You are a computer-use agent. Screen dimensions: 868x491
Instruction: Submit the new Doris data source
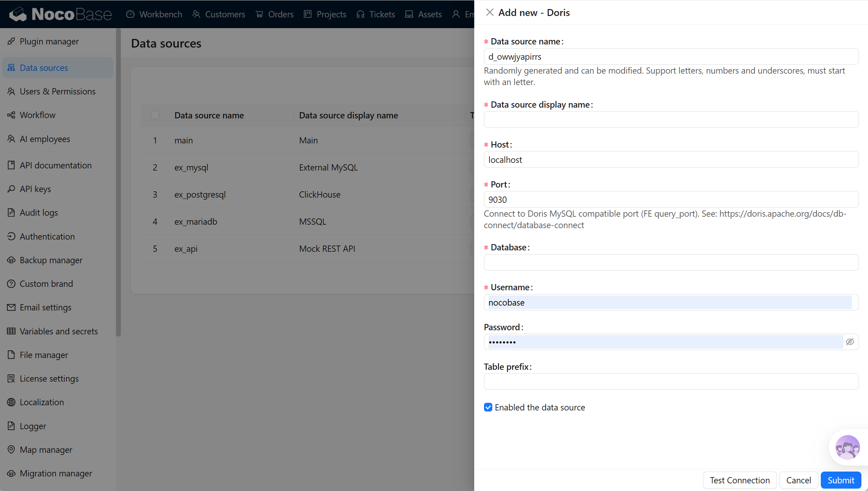(841, 480)
